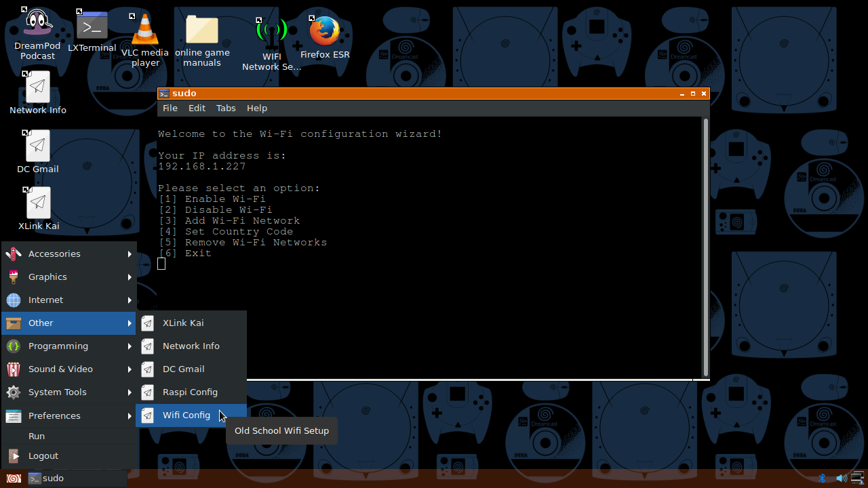Click '[5] Remove Wi-Fi Networks' text
The width and height of the screenshot is (868, 488).
click(x=243, y=243)
